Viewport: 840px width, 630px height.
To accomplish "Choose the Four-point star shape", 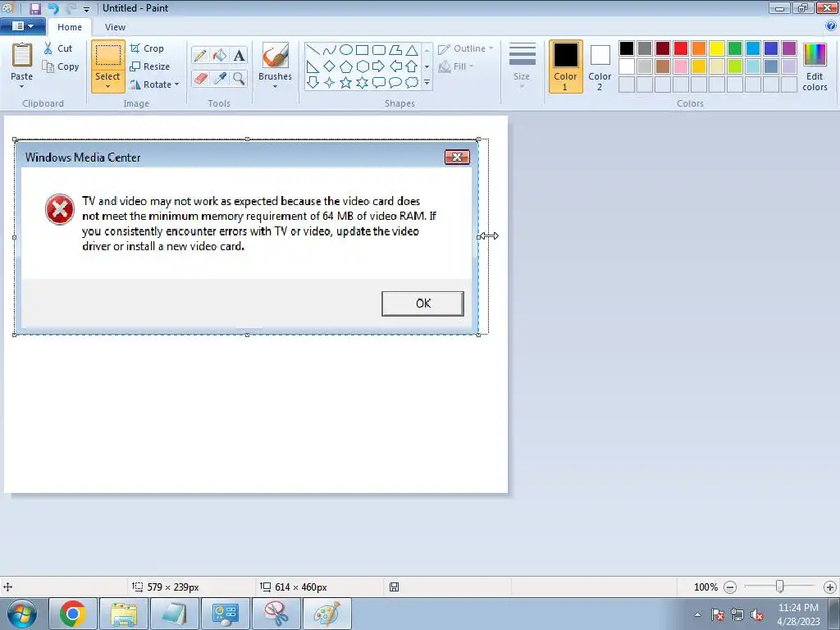I will (x=330, y=83).
